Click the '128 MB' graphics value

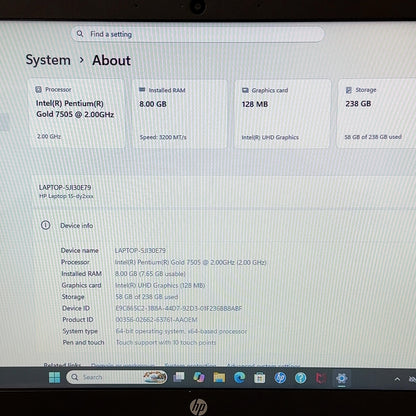(255, 104)
